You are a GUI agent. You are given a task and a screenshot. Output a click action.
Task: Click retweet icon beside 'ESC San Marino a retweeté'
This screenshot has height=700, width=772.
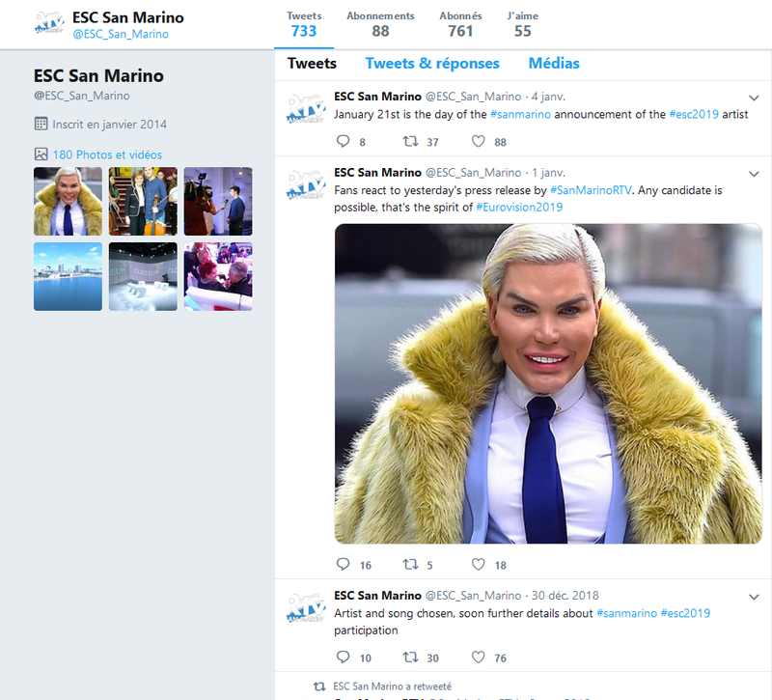coord(319,686)
